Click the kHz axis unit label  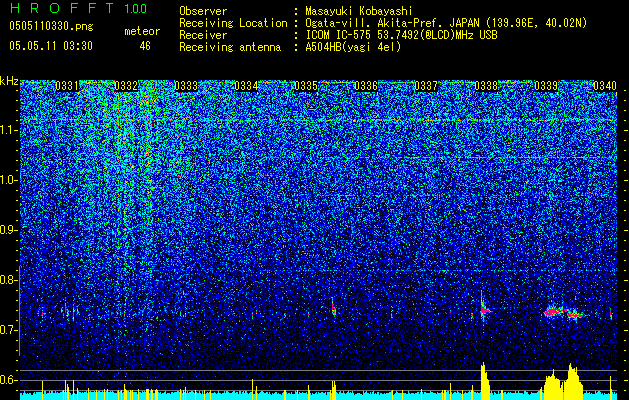coord(9,81)
